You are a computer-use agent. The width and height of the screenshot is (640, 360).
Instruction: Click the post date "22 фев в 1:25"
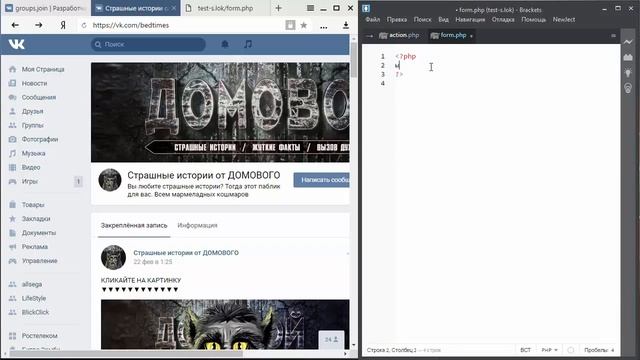pos(153,262)
